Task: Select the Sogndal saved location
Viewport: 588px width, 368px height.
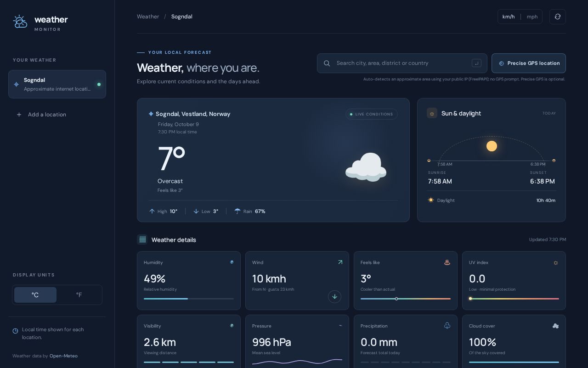Action: pyautogui.click(x=57, y=84)
